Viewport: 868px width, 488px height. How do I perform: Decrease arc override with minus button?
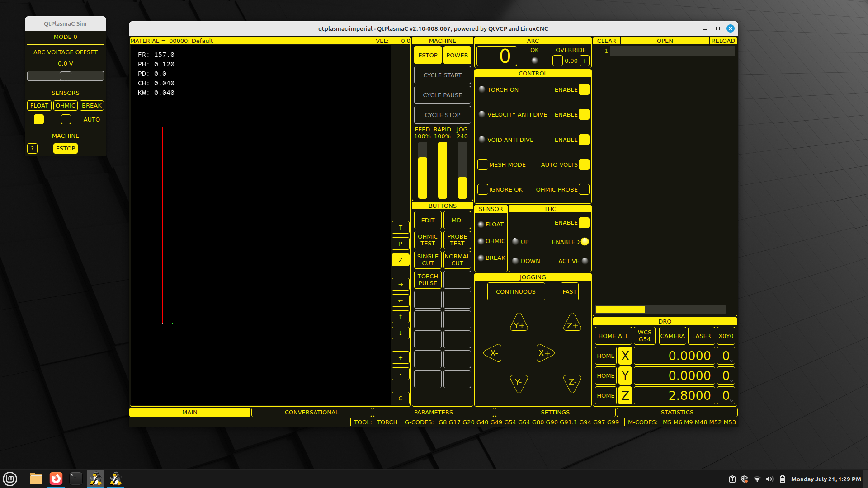(x=558, y=61)
